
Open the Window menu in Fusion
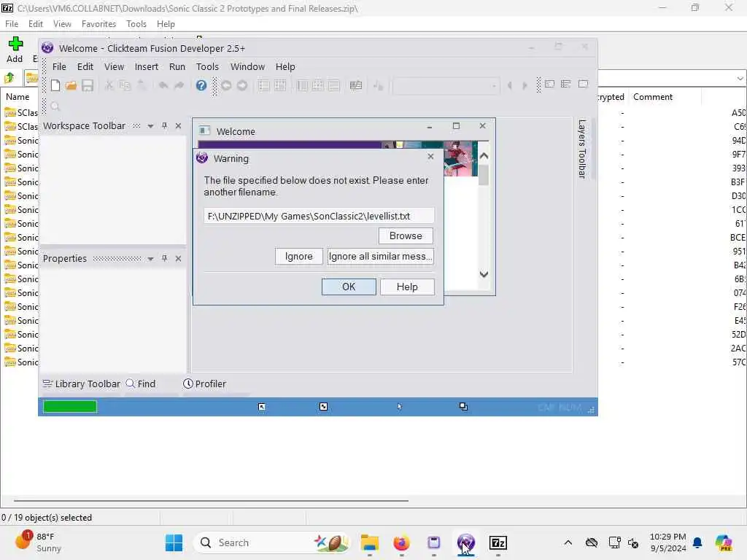coord(247,66)
